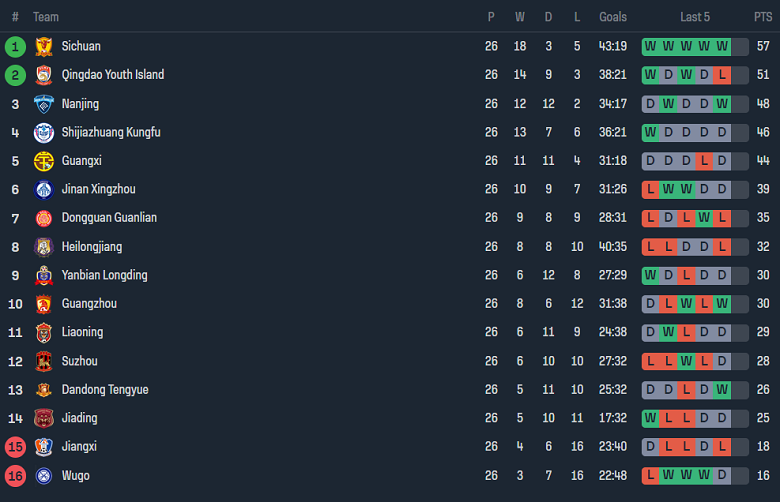Click the Last 5 column header

[x=695, y=17]
